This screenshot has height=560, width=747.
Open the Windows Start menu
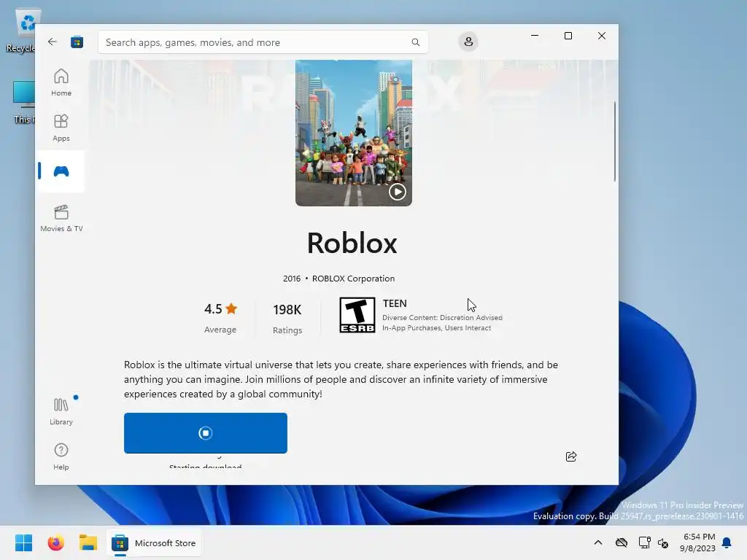point(23,542)
